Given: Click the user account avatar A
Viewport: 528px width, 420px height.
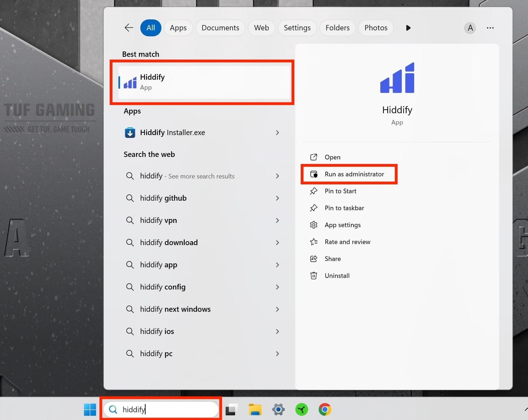Looking at the screenshot, I should click(x=470, y=28).
